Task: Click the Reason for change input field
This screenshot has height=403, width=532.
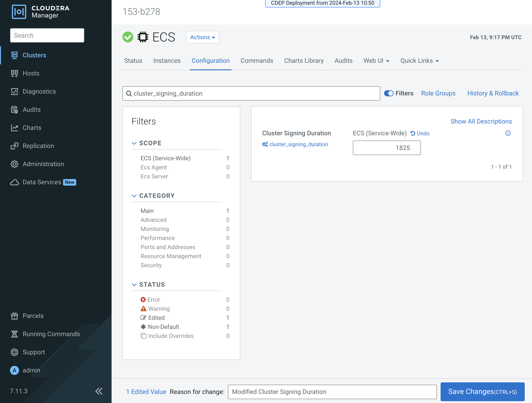Action: point(332,392)
